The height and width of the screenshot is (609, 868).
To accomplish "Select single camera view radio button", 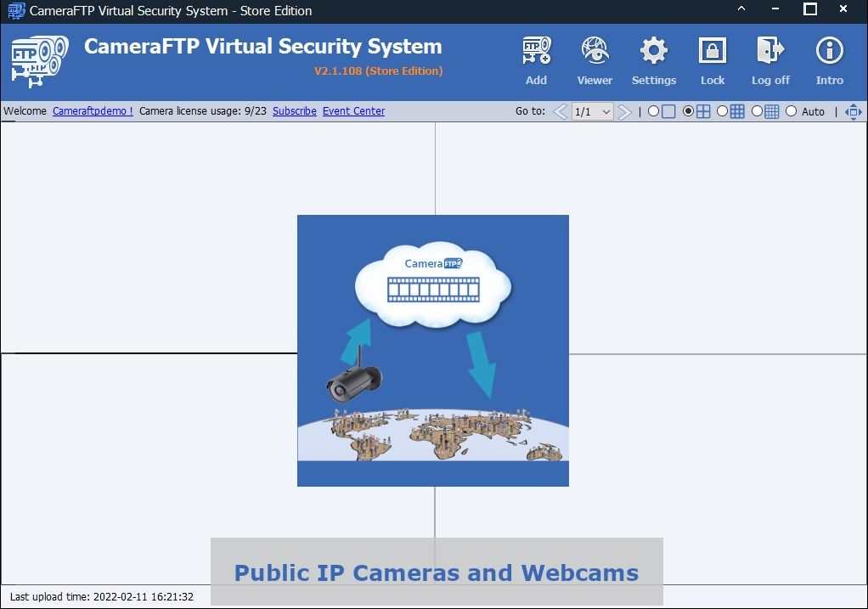I will pyautogui.click(x=653, y=111).
